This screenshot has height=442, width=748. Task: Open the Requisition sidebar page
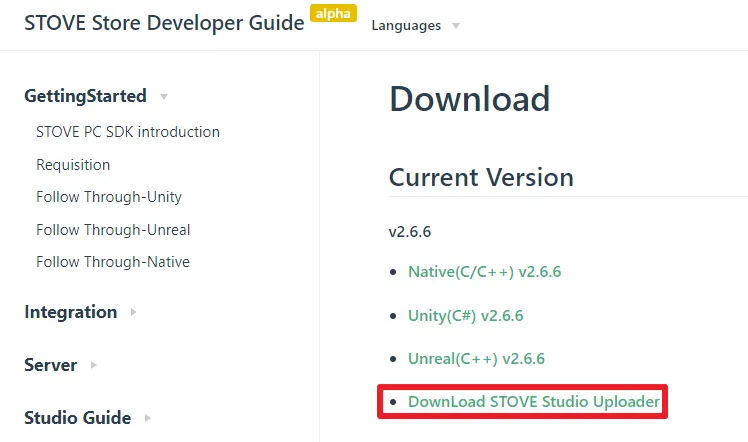pos(73,164)
